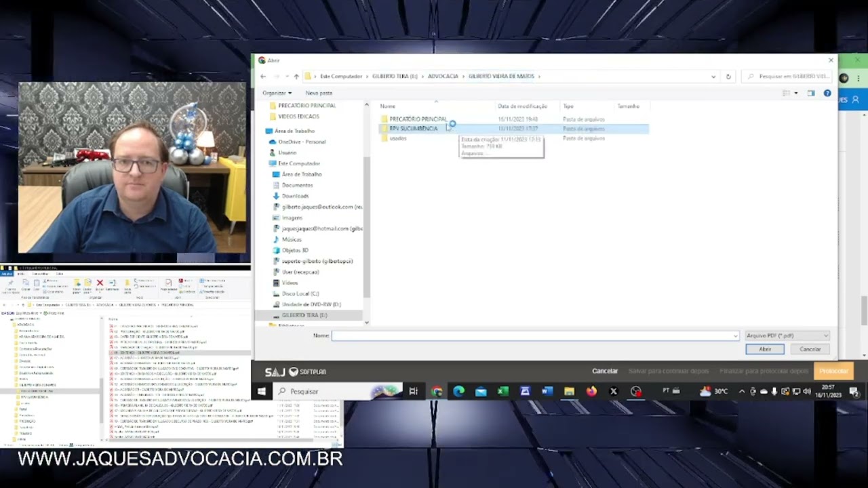The image size is (868, 488).
Task: Select the RPV SUCUMBÊNCIA folder
Action: pyautogui.click(x=413, y=129)
